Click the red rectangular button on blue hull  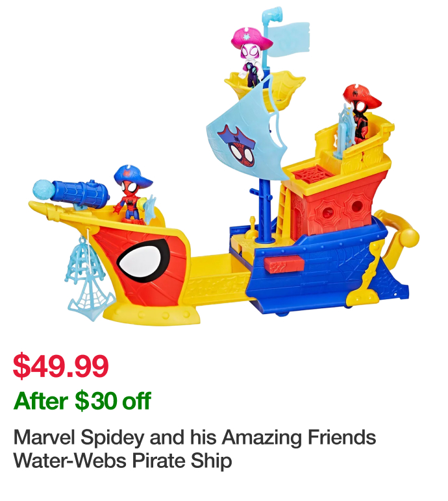284,265
